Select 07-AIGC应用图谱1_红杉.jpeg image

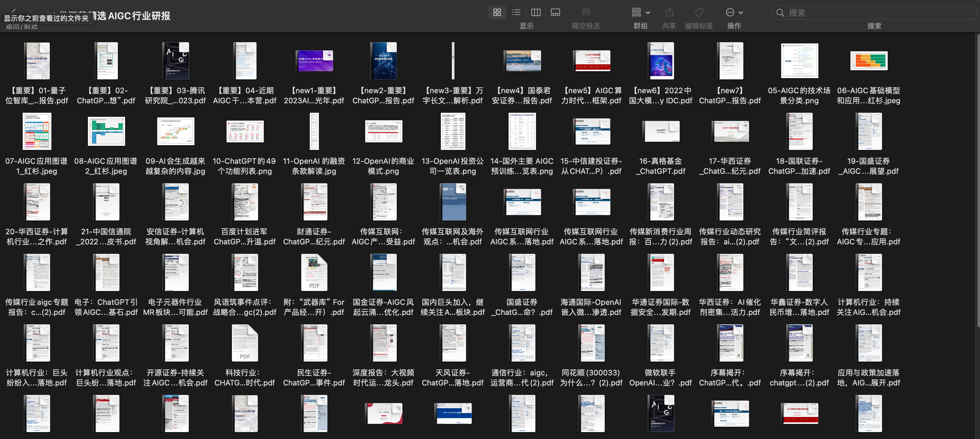click(x=37, y=131)
